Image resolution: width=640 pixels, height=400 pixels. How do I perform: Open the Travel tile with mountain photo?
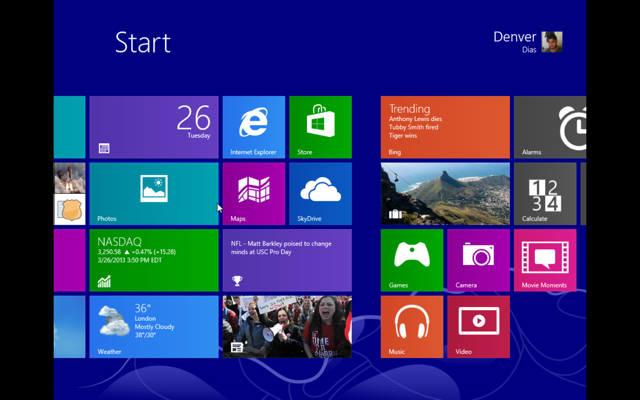[445, 193]
